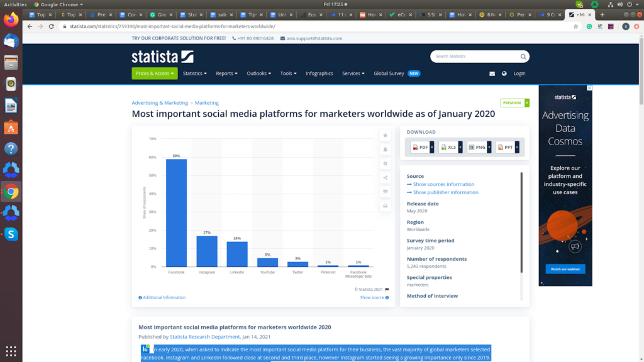Open Marketing breadcrumb link
This screenshot has width=644, height=362.
point(206,103)
